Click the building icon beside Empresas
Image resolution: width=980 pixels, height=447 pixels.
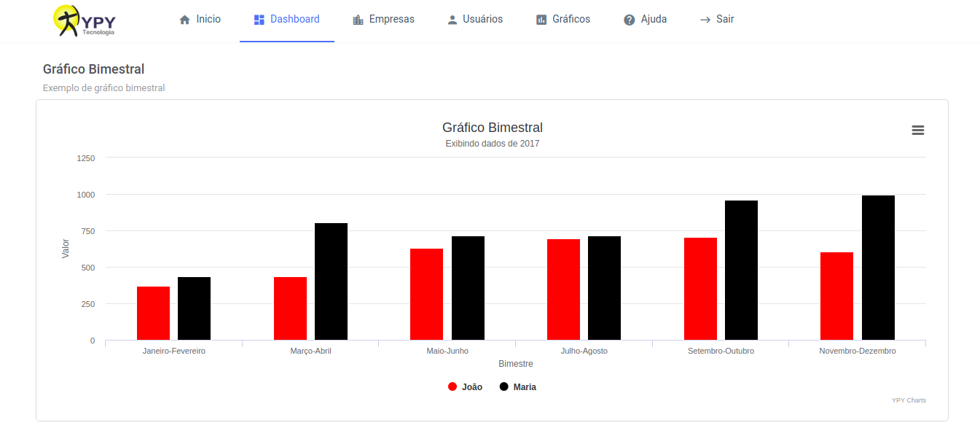coord(358,20)
